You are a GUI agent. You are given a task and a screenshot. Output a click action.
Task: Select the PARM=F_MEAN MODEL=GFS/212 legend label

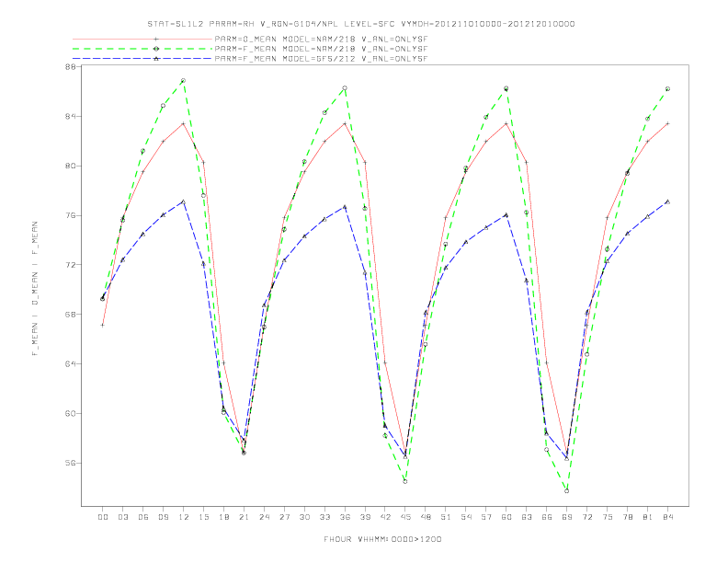pyautogui.click(x=321, y=59)
